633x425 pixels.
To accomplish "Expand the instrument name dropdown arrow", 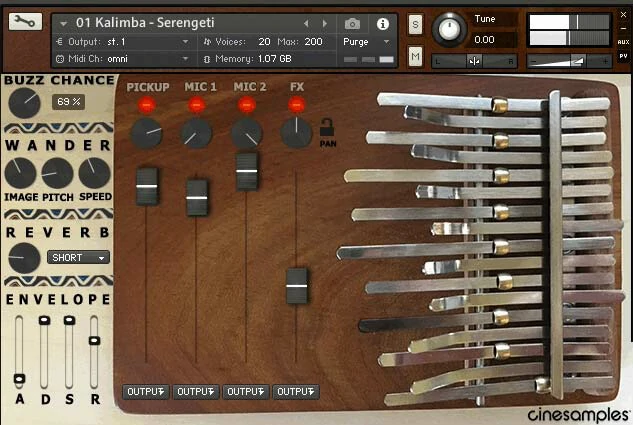I will coord(63,24).
